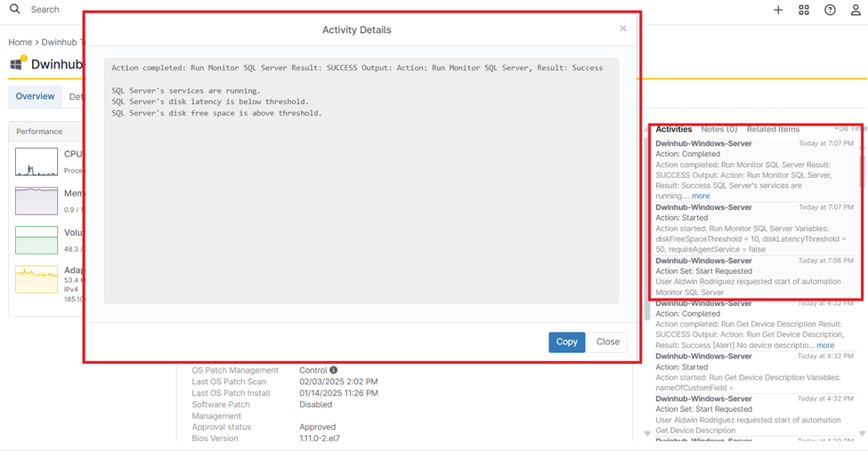Switch to the Activities tab

(x=674, y=129)
